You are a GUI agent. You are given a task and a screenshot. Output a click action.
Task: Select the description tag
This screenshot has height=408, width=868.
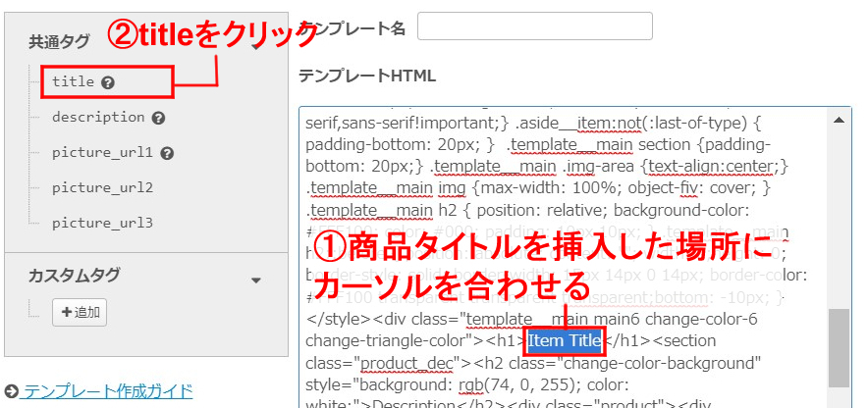point(98,118)
